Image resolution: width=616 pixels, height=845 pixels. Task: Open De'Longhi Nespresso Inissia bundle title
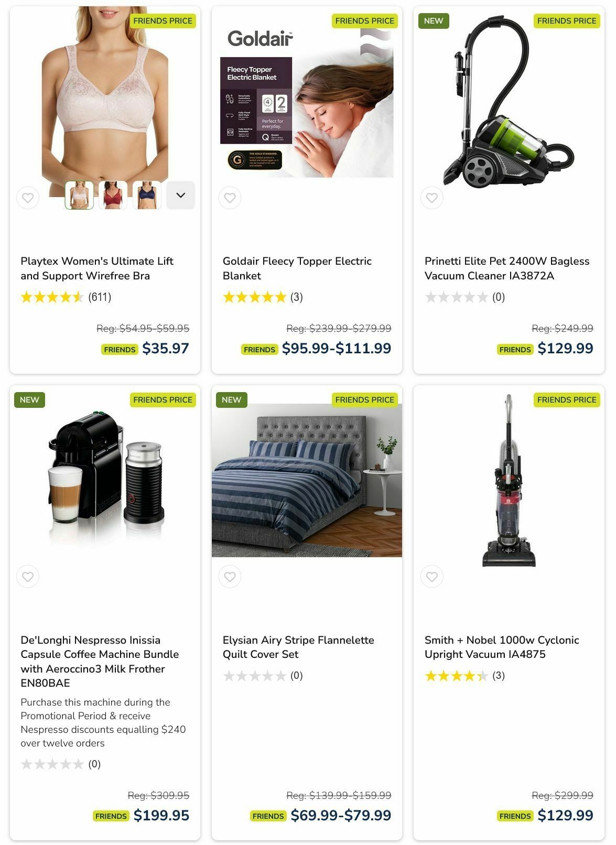tap(100, 662)
